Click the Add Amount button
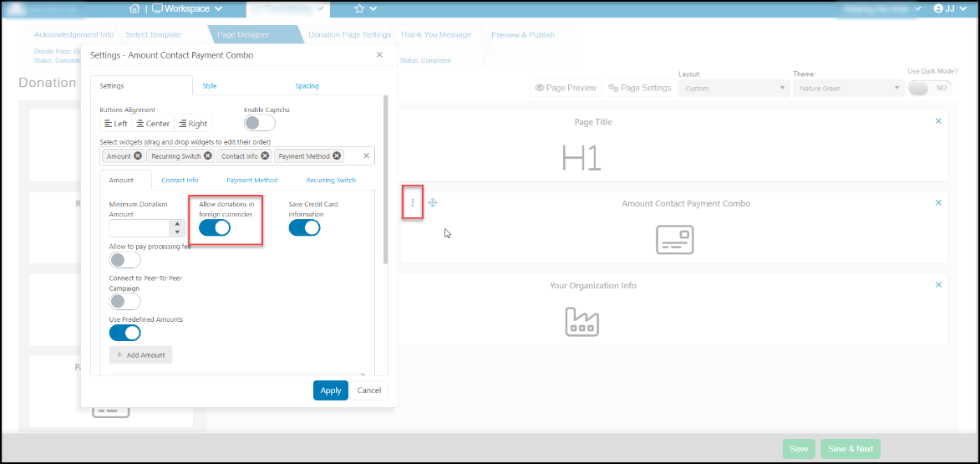This screenshot has height=464, width=980. pyautogui.click(x=140, y=354)
